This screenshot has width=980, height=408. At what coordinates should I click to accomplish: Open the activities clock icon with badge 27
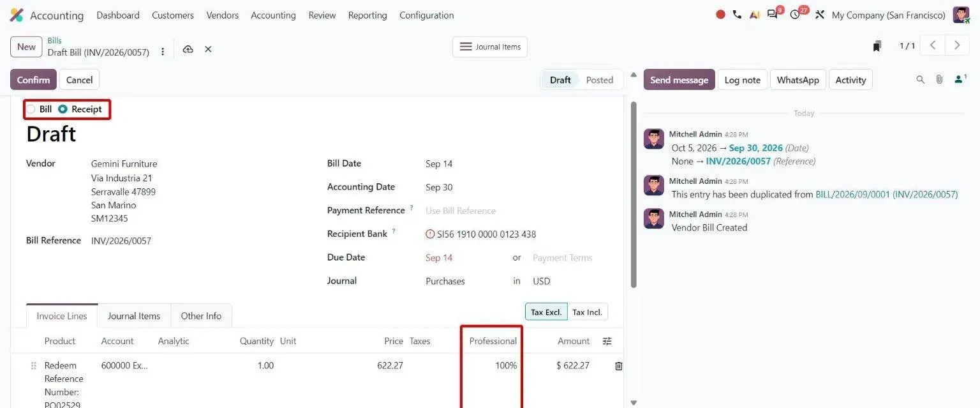(796, 15)
